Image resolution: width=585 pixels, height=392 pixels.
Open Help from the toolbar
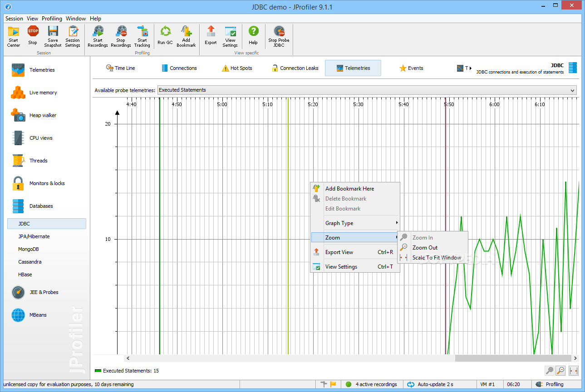click(x=253, y=36)
